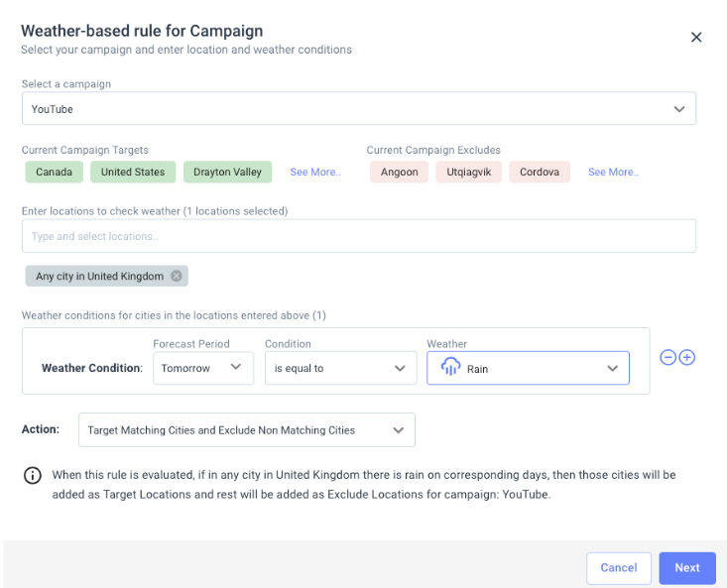Click the Utqiagvik excluded location tag
727x588 pixels.
click(469, 172)
